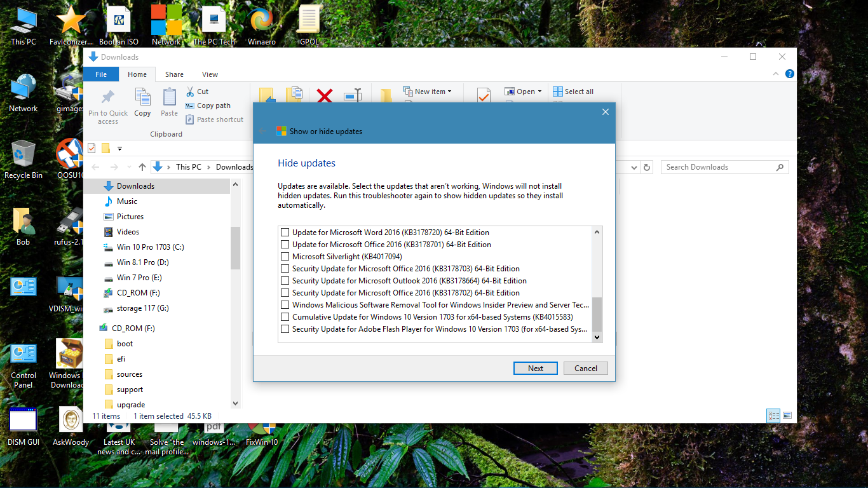Click the Help question mark icon

tap(789, 74)
